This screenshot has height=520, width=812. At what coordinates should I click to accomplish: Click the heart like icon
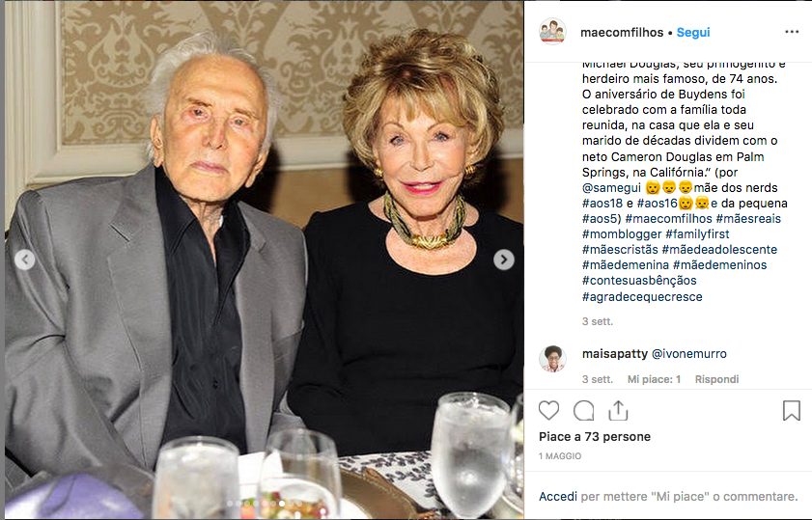pyautogui.click(x=548, y=411)
